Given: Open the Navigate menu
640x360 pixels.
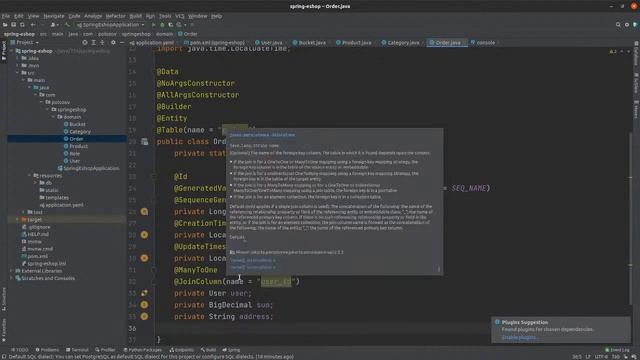Looking at the screenshot, I should click(x=54, y=16).
